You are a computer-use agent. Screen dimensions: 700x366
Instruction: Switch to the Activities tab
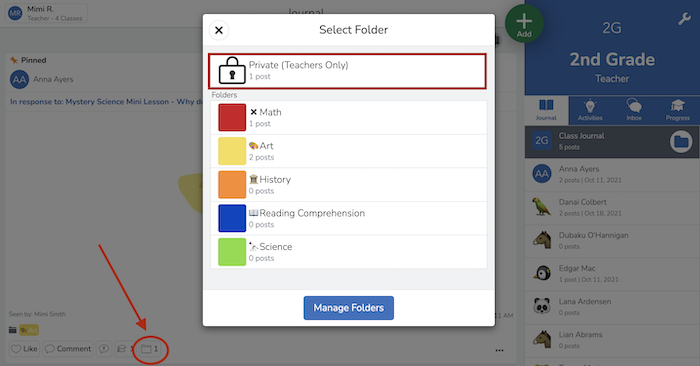[590, 110]
